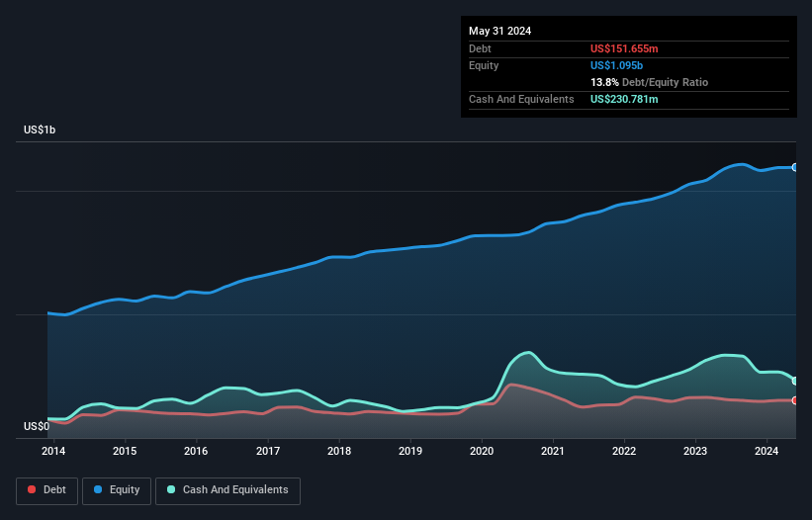Viewport: 812px width, 520px height.
Task: Click the red Debt endpoint marker on chart
Action: point(795,400)
